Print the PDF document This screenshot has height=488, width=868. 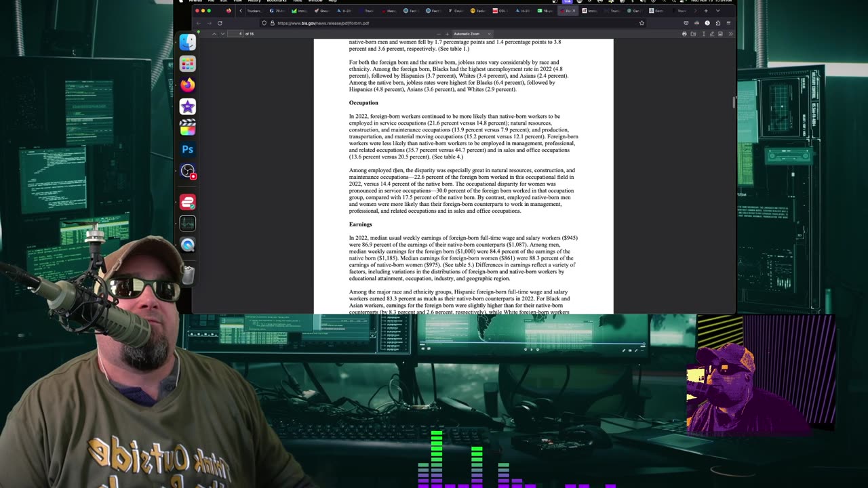point(684,34)
